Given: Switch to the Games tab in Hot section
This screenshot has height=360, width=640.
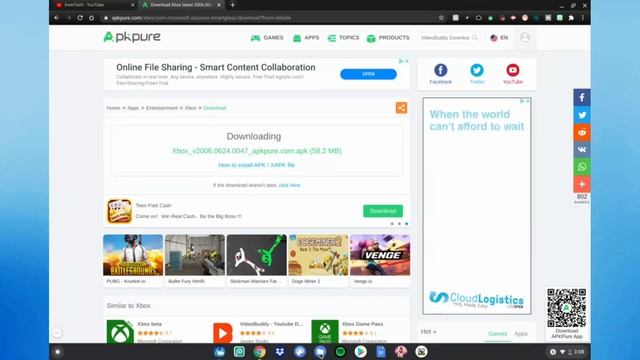Looking at the screenshot, I should [x=498, y=333].
